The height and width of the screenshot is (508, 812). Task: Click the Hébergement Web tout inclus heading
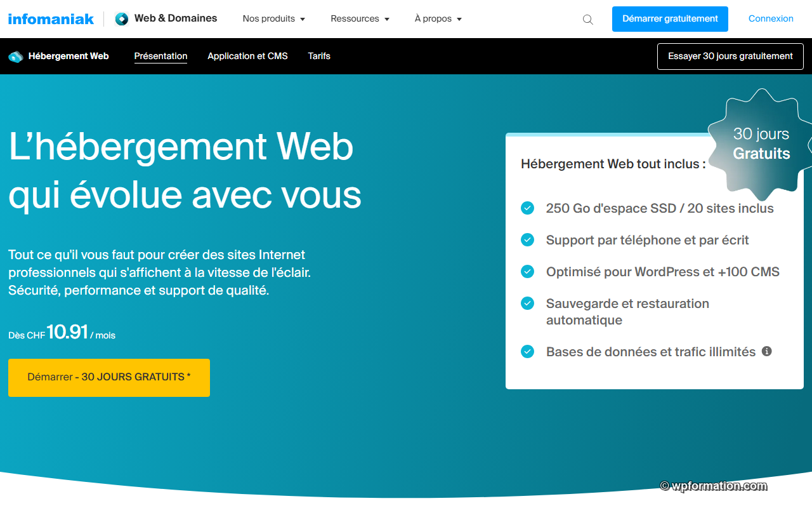click(613, 164)
